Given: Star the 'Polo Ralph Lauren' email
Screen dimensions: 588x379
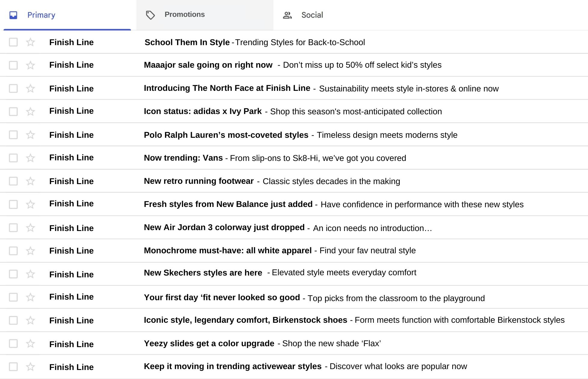Looking at the screenshot, I should (x=30, y=135).
